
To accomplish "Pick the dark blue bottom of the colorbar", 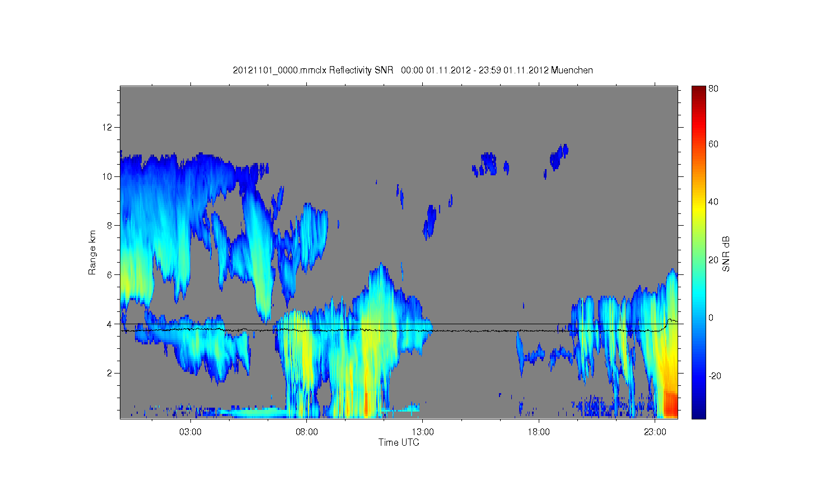I will (x=698, y=413).
